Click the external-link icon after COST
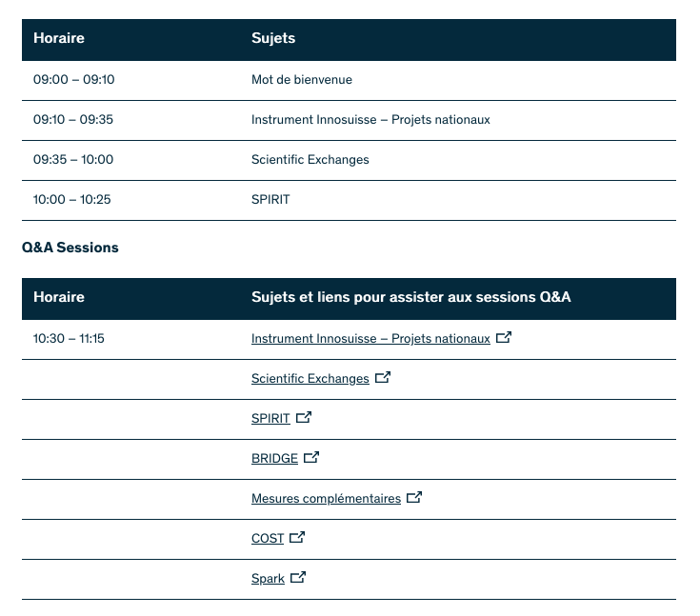This screenshot has height=616, width=700. click(297, 537)
